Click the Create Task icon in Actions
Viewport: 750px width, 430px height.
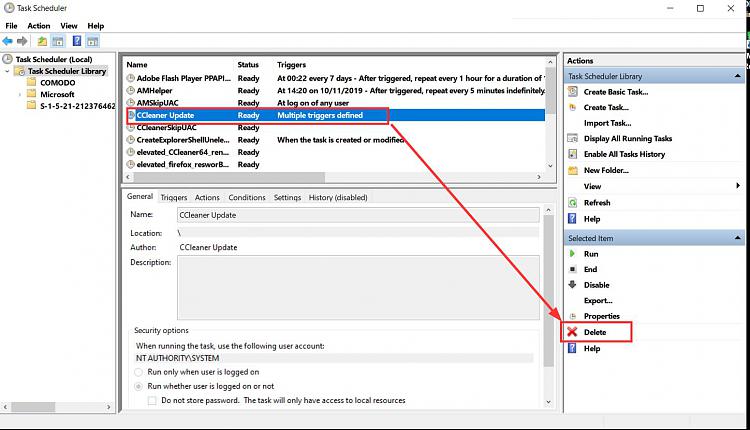573,108
